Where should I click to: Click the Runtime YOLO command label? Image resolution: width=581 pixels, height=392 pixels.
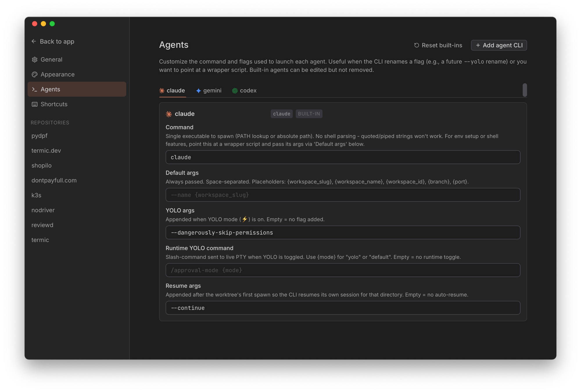[200, 248]
